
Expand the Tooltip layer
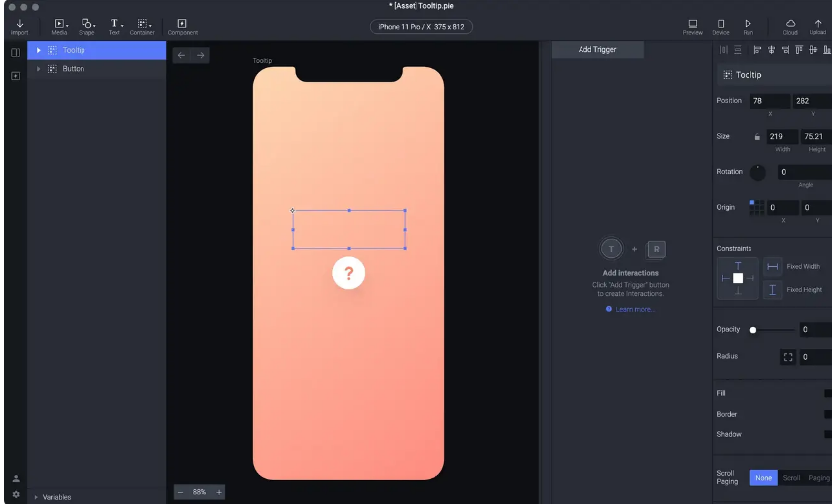pyautogui.click(x=38, y=50)
